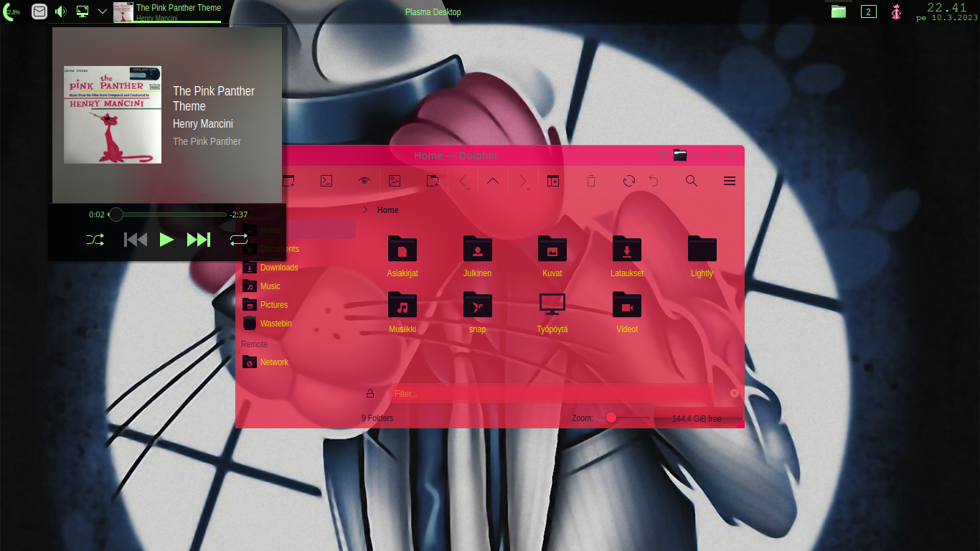This screenshot has height=551, width=980.
Task: Expand hidden system tray icons arrow
Action: [x=103, y=11]
